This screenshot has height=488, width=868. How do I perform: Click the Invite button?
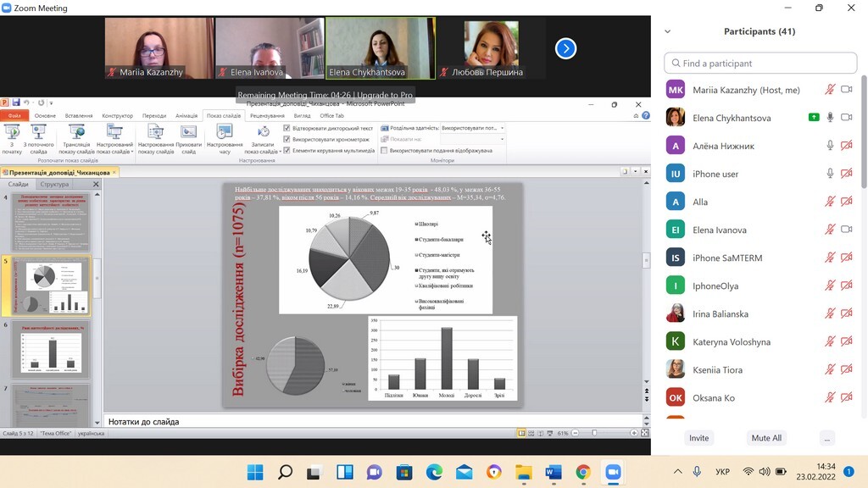pyautogui.click(x=698, y=438)
